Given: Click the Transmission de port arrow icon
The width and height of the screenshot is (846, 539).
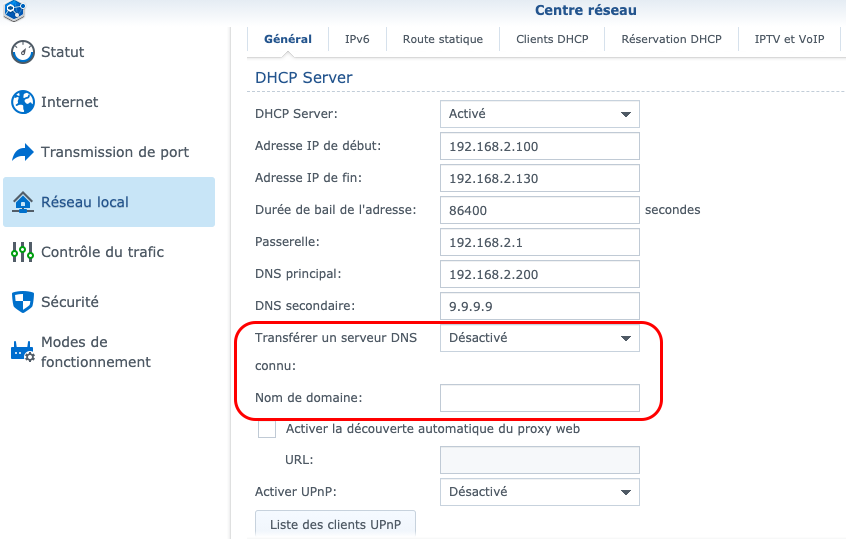Looking at the screenshot, I should point(22,152).
